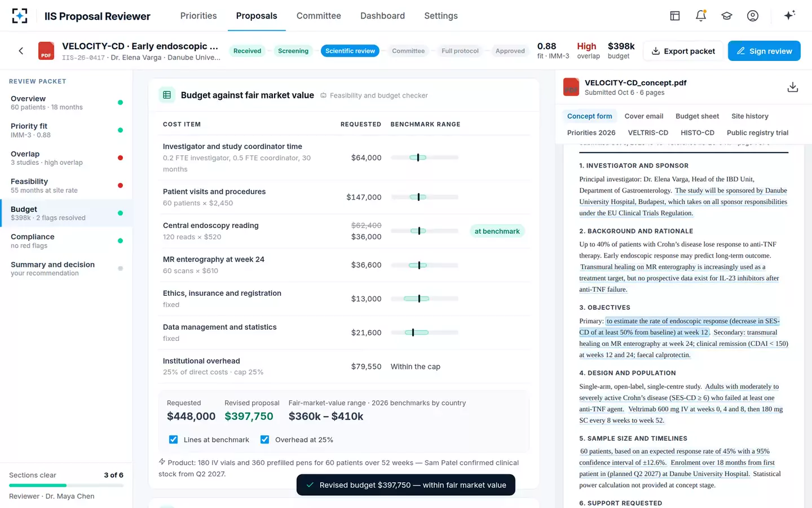This screenshot has width=812, height=508.
Task: Click the Scientific review stage pill
Action: click(x=350, y=51)
